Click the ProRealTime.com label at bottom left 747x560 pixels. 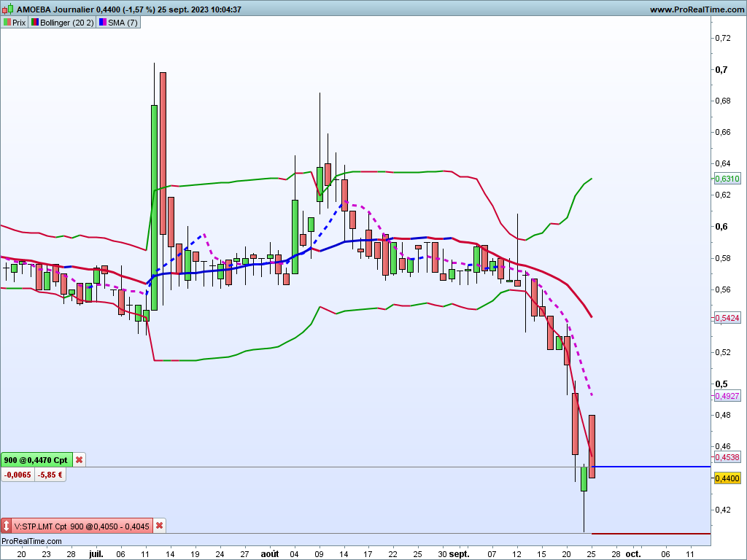[x=31, y=541]
